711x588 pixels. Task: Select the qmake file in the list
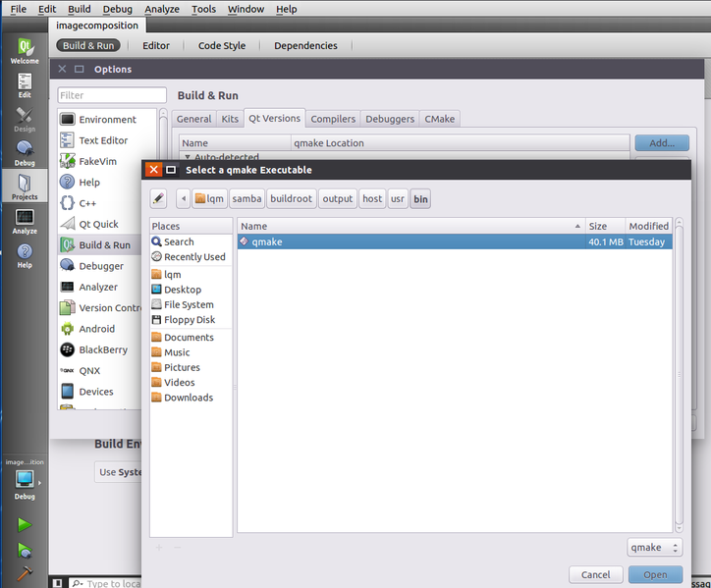[267, 241]
